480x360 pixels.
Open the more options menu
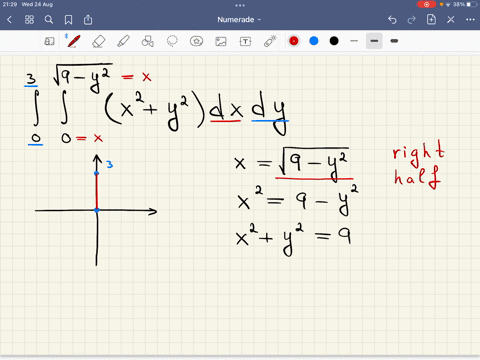470,20
